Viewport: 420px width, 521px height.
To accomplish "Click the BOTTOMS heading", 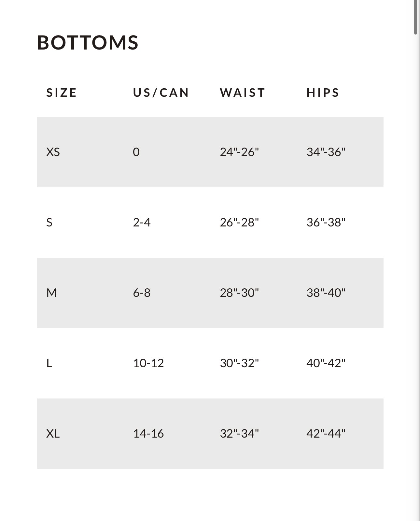I will click(x=88, y=43).
